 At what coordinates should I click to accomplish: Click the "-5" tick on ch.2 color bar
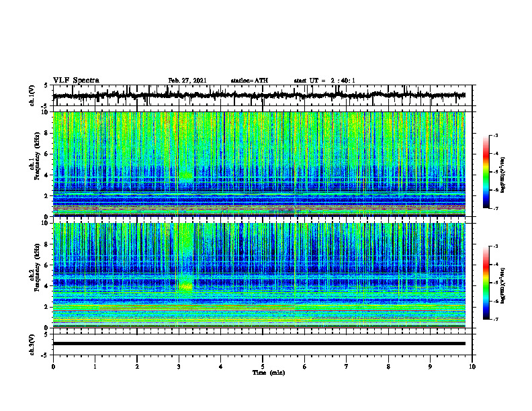pos(496,283)
